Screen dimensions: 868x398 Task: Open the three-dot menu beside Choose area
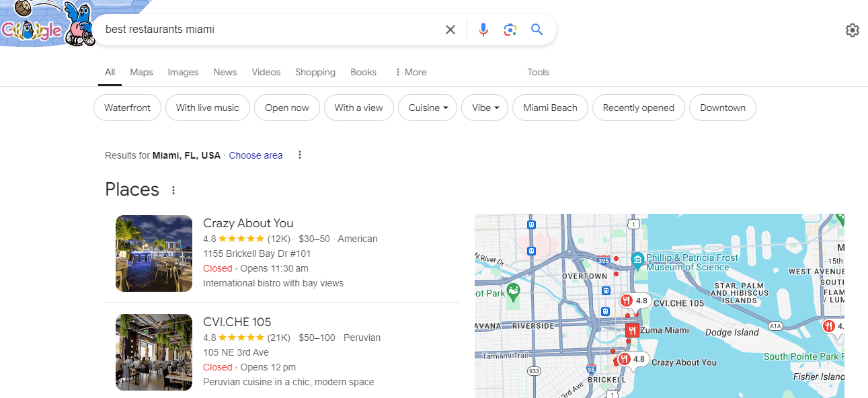pyautogui.click(x=299, y=155)
